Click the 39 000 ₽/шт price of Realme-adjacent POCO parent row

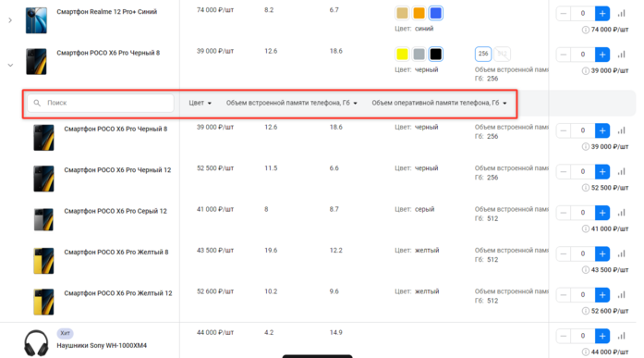click(215, 51)
